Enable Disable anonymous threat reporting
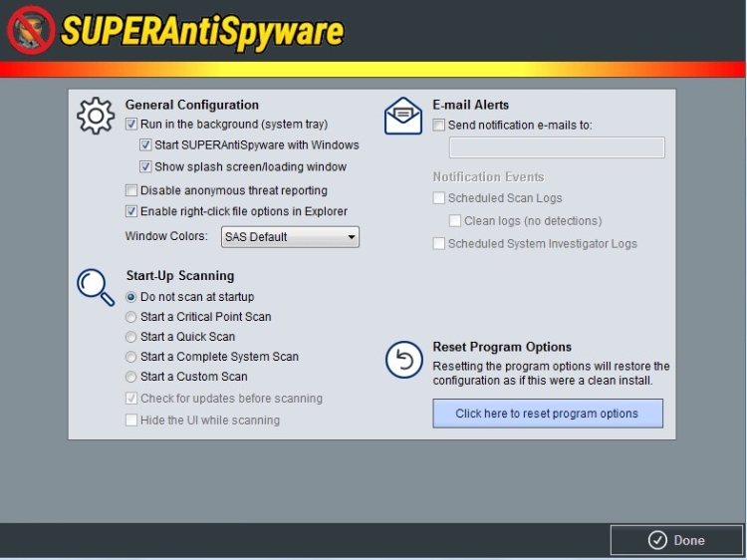Viewport: 747px width, 560px height. [x=131, y=190]
